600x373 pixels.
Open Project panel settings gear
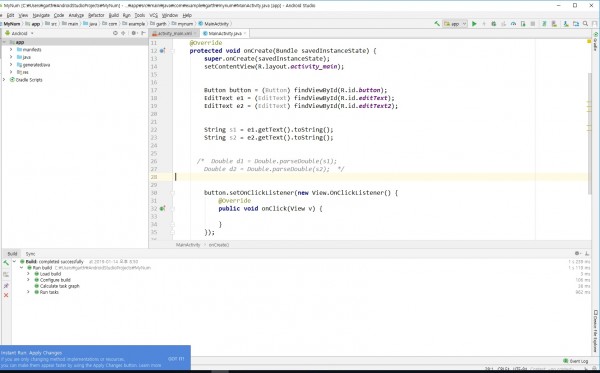(134, 33)
